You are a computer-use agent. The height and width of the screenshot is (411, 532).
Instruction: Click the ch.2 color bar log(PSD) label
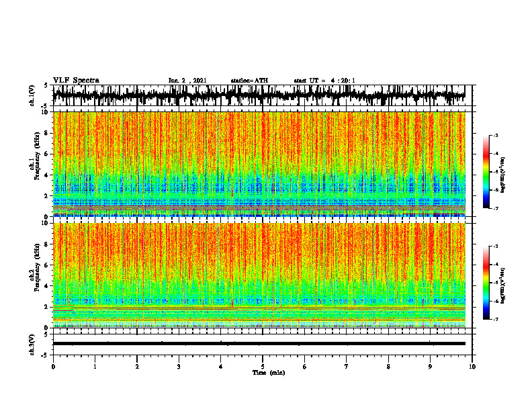tap(503, 285)
